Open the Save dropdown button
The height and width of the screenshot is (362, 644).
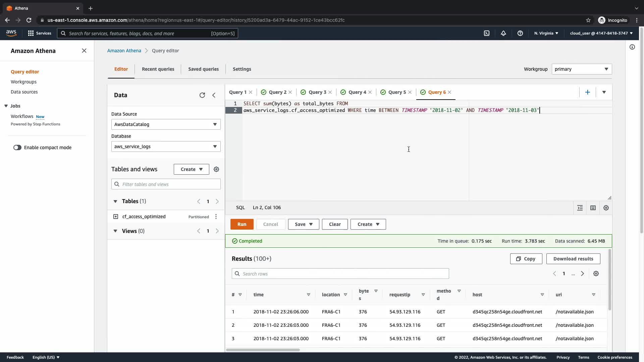tap(303, 224)
